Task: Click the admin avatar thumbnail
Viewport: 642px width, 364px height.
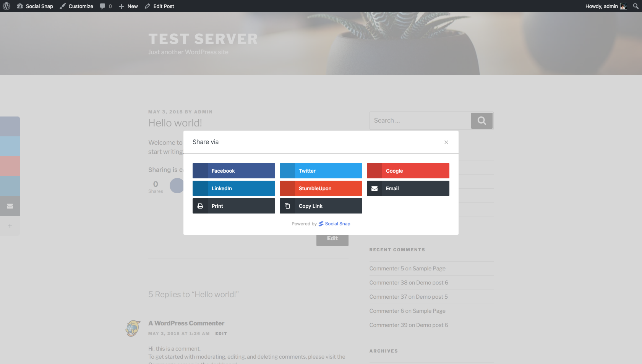Action: click(x=624, y=6)
